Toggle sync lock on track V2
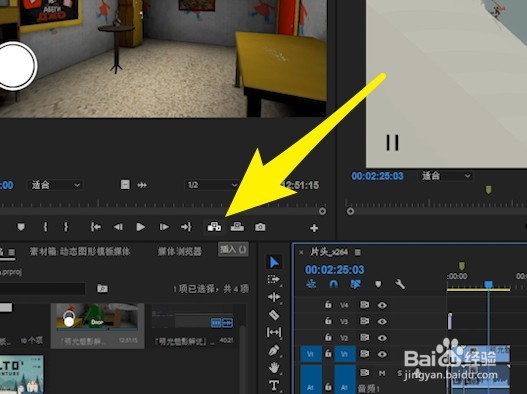Screen dimensions: 527x394 pyautogui.click(x=364, y=337)
